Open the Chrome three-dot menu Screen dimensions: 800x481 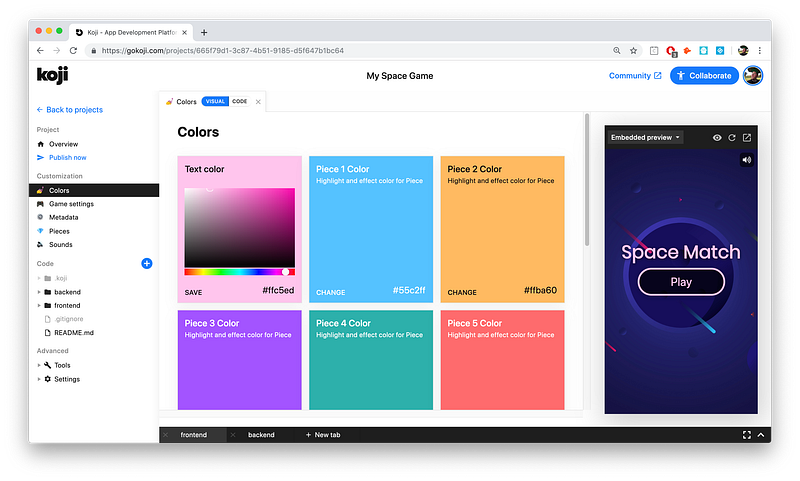[760, 50]
